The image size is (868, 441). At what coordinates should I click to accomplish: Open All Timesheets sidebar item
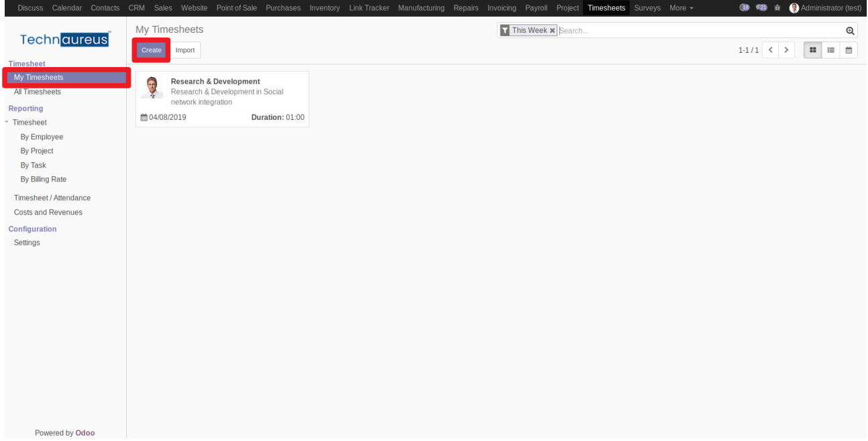coord(38,92)
